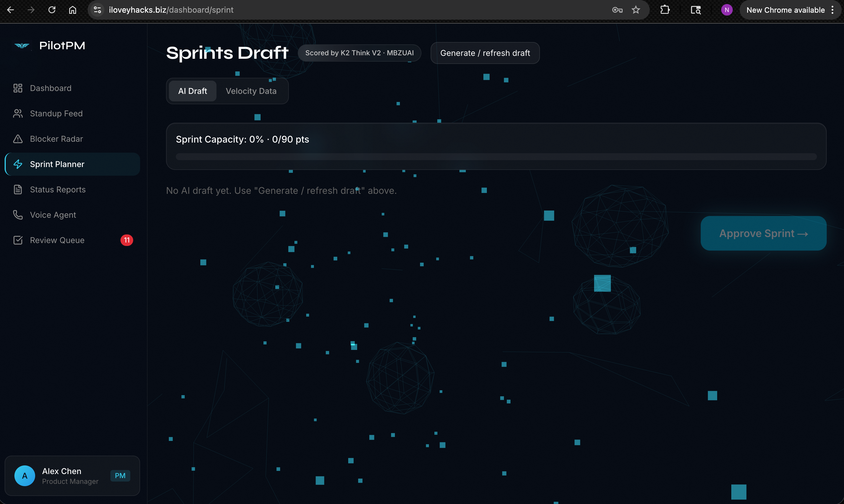Click the Dashboard grid icon in sidebar
The width and height of the screenshot is (844, 504).
point(18,88)
